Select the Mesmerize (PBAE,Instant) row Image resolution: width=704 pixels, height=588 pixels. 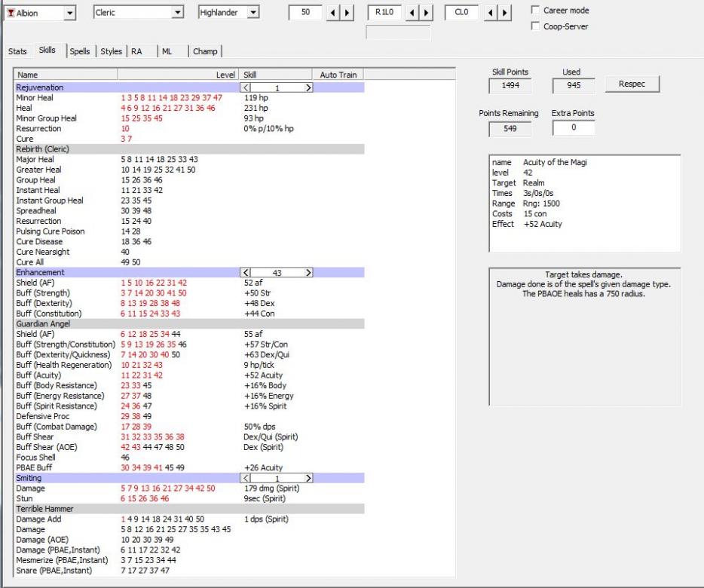coord(189,561)
